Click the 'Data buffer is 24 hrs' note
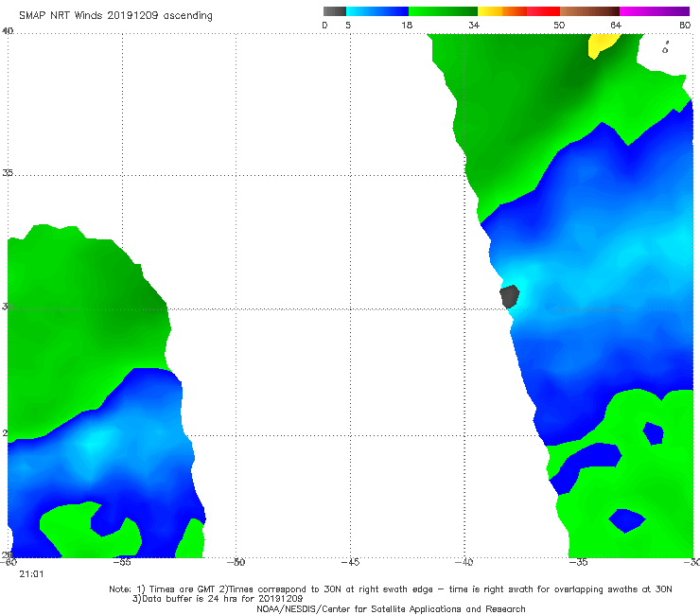This screenshot has height=615, width=700. (x=218, y=599)
